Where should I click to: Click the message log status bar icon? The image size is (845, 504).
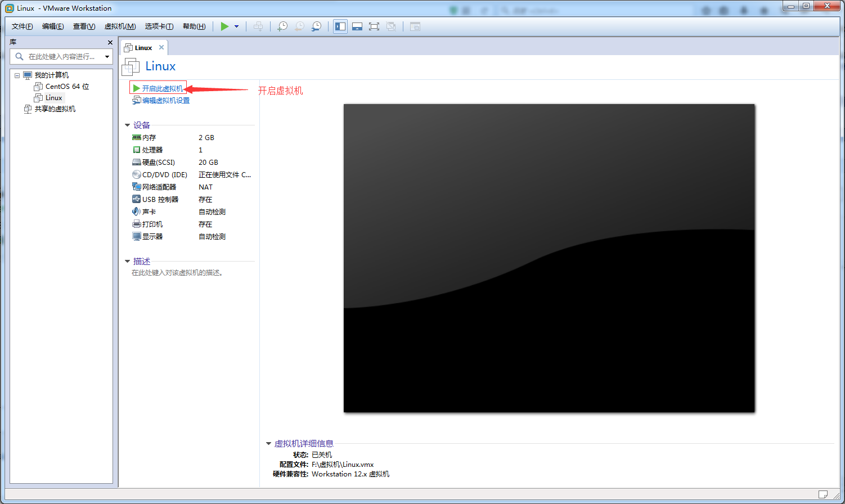pyautogui.click(x=823, y=494)
